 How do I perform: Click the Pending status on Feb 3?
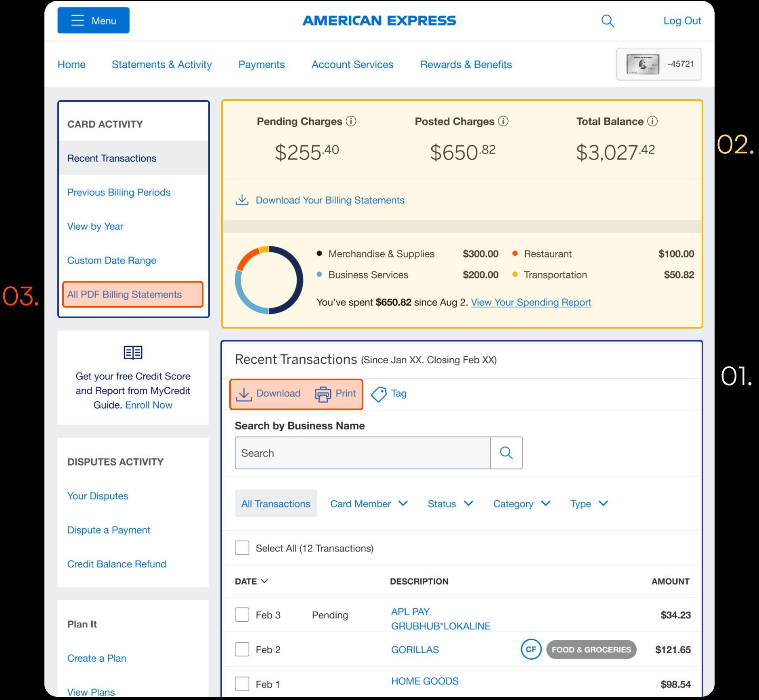tap(330, 615)
